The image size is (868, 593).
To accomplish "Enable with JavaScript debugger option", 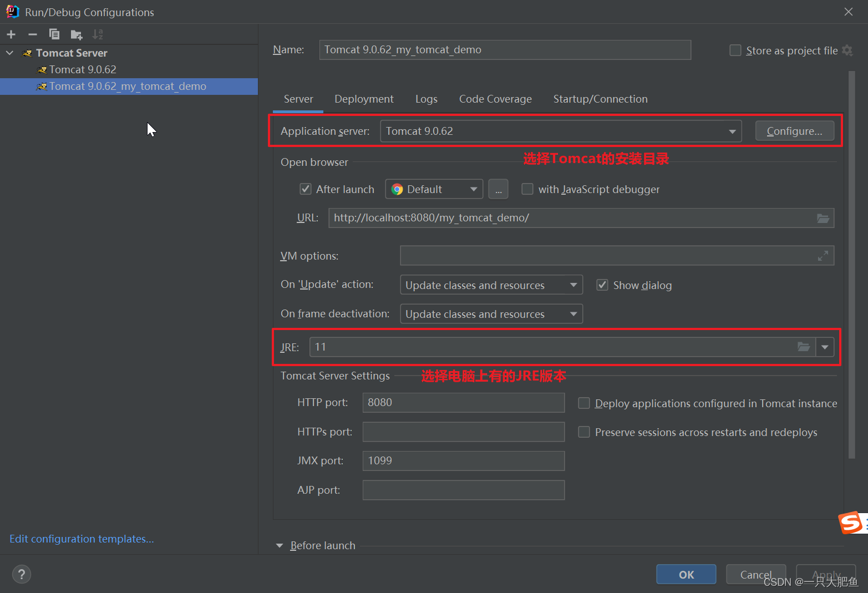I will [x=527, y=189].
